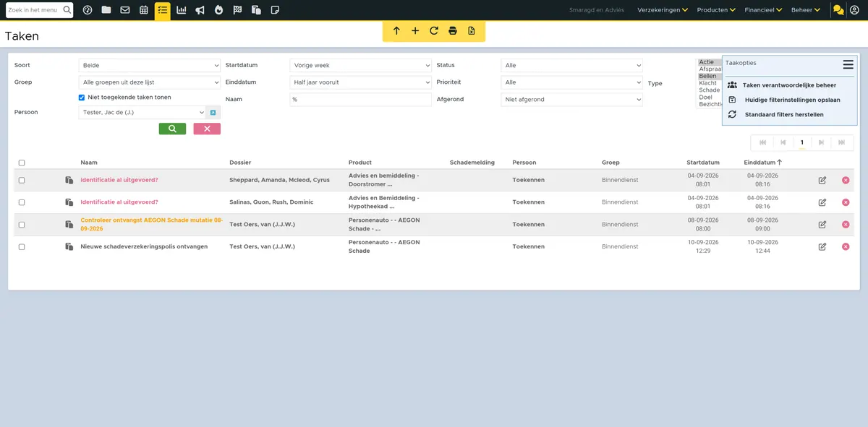Open the Verzekeringen menu
Viewport: 868px width, 427px height.
[663, 10]
